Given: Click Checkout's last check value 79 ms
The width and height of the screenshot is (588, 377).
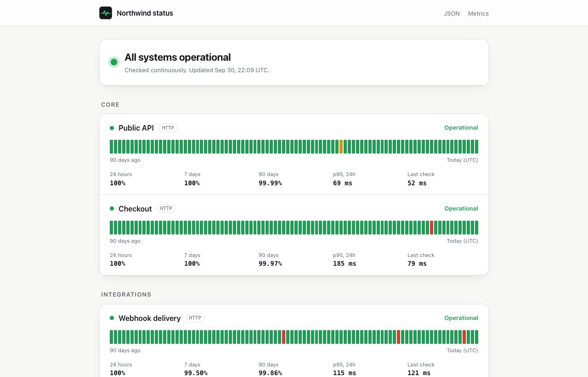Looking at the screenshot, I should click(417, 263).
